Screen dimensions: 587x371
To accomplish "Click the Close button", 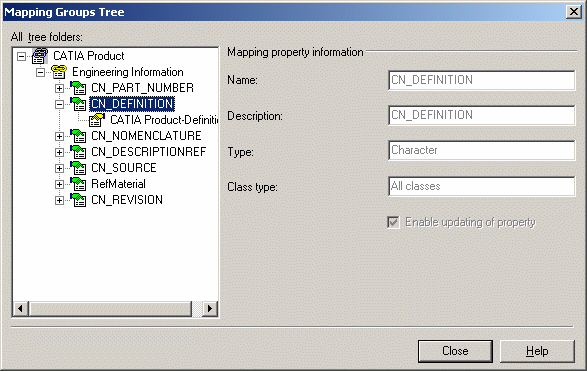I will point(455,351).
